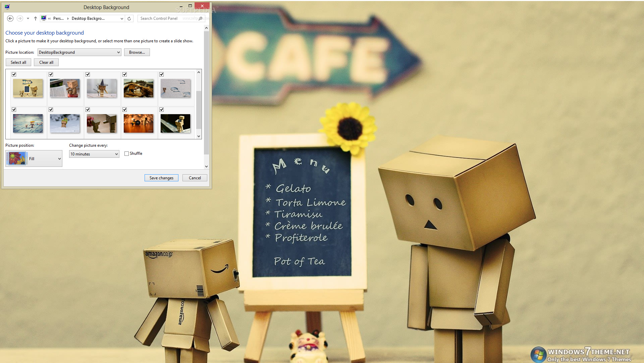Uncheck the newspaper Danbo wallpaper checkbox
The width and height of the screenshot is (644, 363).
point(51,75)
